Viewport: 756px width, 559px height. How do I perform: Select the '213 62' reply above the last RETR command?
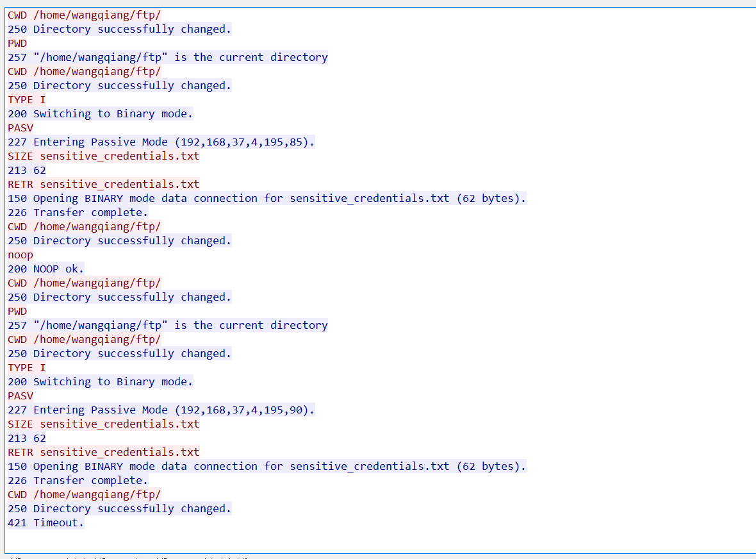click(26, 438)
